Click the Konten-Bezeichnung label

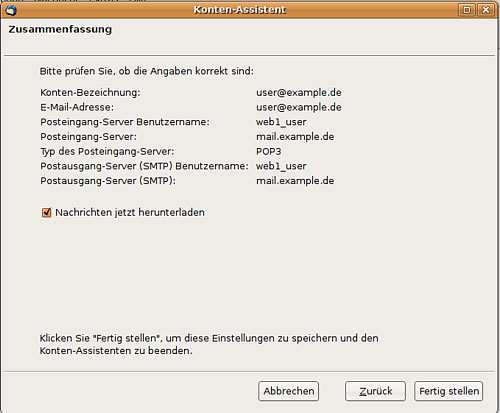(90, 92)
